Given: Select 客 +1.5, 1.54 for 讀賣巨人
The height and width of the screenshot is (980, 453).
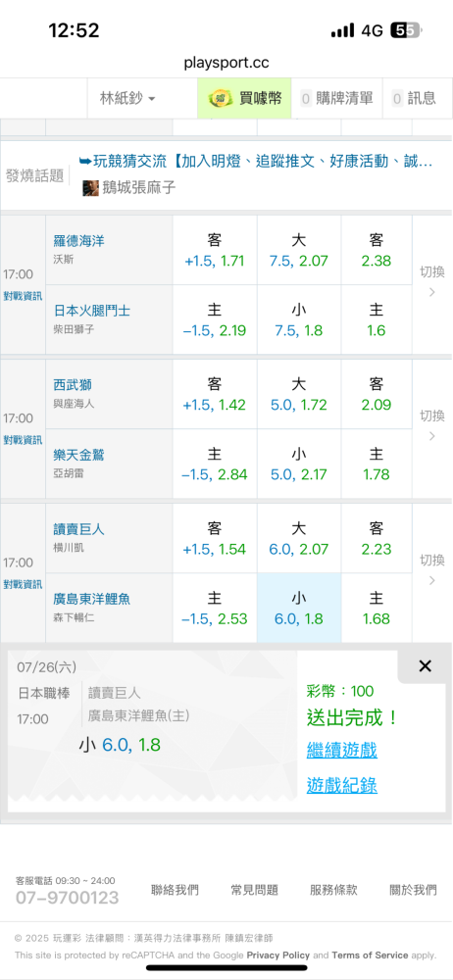Looking at the screenshot, I should (215, 539).
